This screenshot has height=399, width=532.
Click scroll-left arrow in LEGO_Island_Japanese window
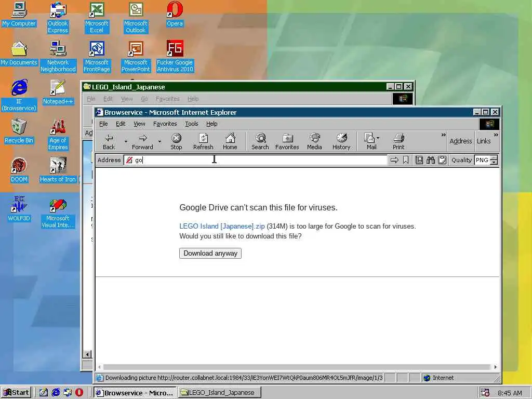[x=87, y=354]
